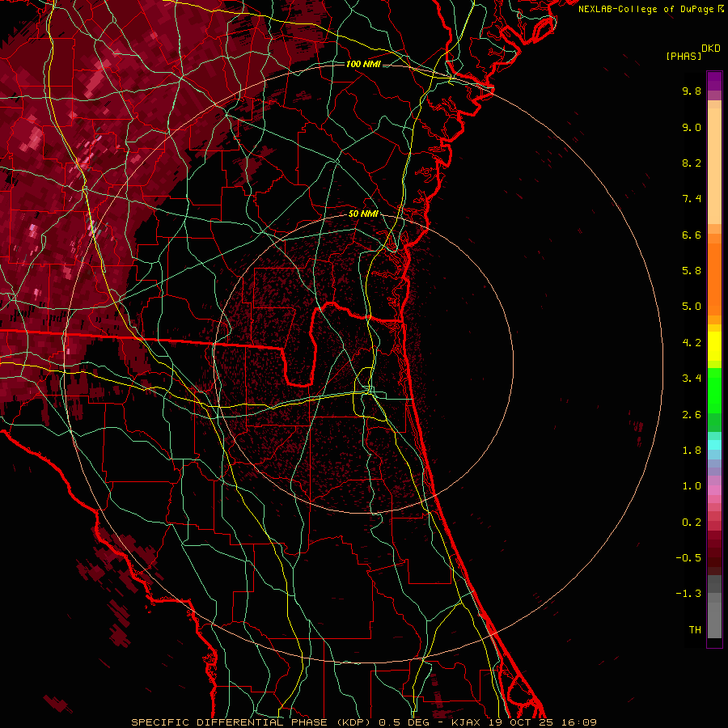Click the 4.2 value on the color scale
The image size is (728, 728).
[x=692, y=343]
